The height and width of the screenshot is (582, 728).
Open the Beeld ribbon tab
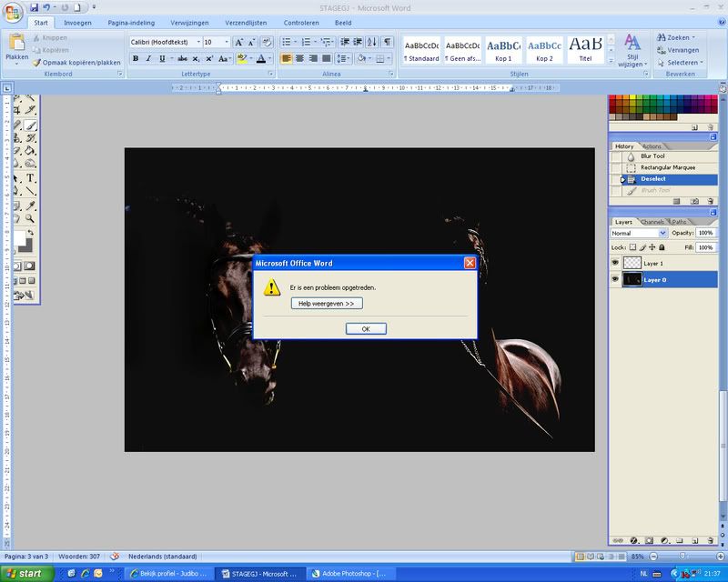(x=343, y=23)
